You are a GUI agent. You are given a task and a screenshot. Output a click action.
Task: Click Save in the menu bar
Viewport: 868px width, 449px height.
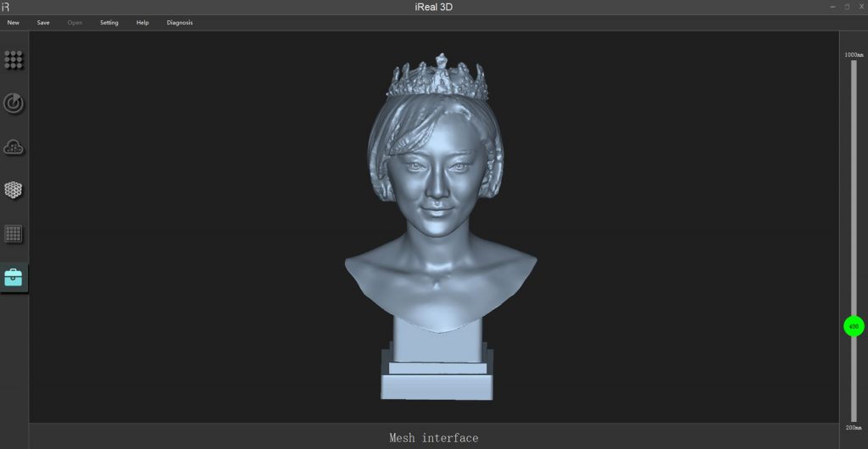pos(43,23)
